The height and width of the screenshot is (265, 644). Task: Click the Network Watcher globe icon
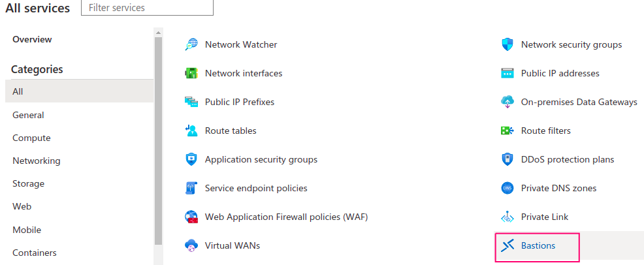[x=191, y=45]
